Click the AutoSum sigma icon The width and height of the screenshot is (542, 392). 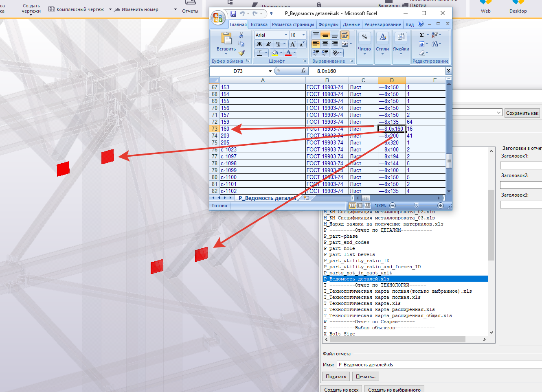[421, 35]
